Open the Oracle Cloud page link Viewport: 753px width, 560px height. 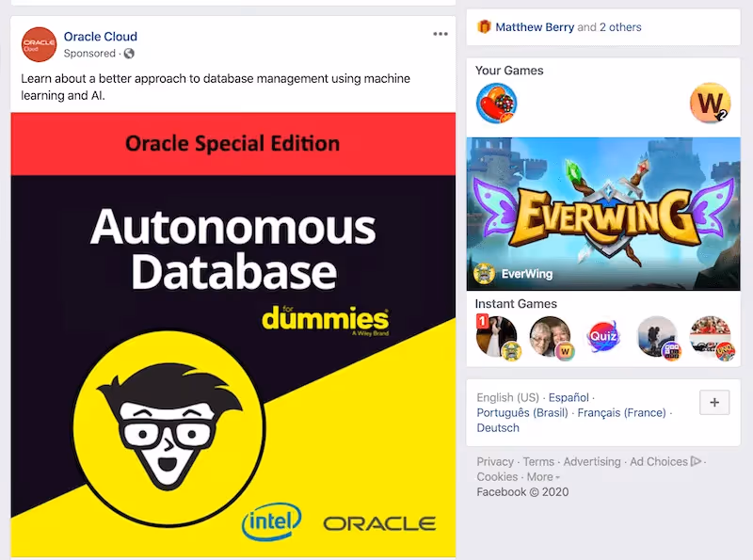point(100,36)
